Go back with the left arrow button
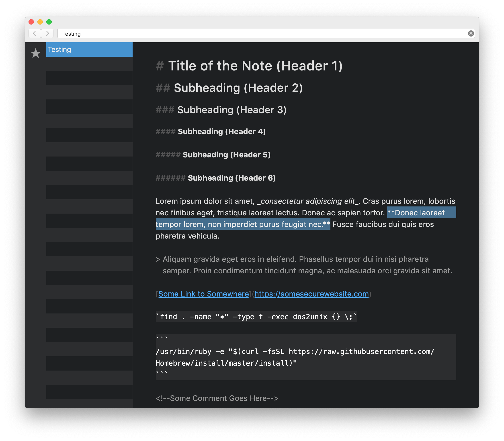This screenshot has height=441, width=504. click(x=35, y=33)
